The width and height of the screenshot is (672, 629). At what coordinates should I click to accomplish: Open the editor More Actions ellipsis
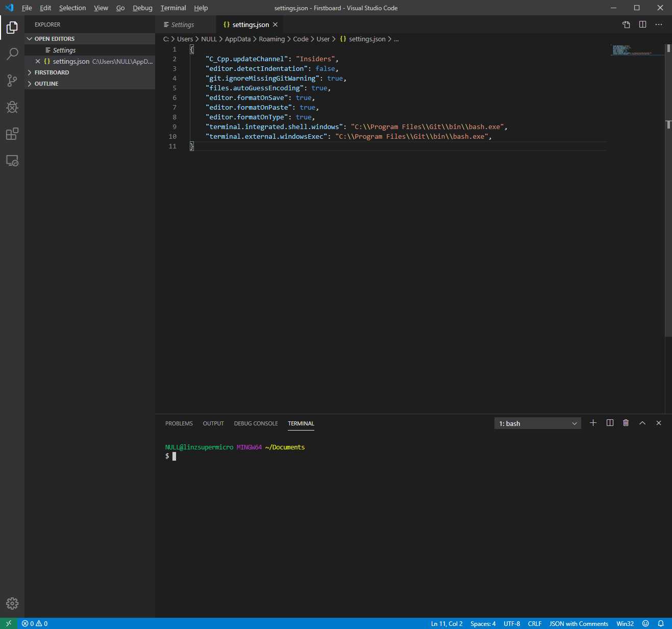coord(659,24)
